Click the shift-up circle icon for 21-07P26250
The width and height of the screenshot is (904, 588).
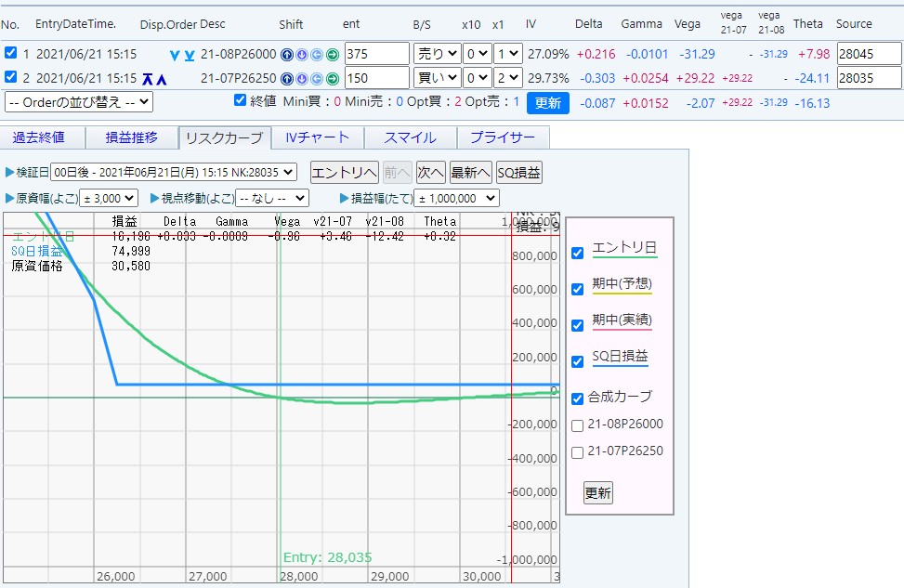point(287,78)
